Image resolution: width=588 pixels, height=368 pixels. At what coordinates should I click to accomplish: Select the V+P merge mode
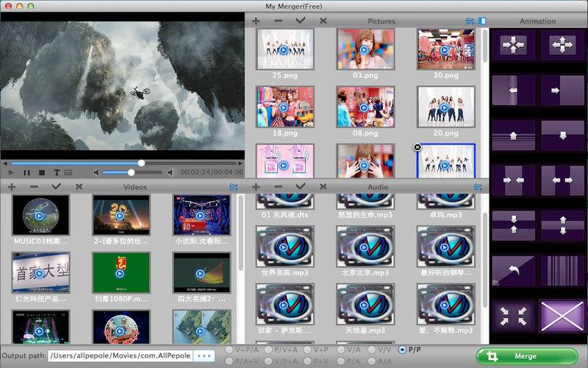(x=307, y=350)
